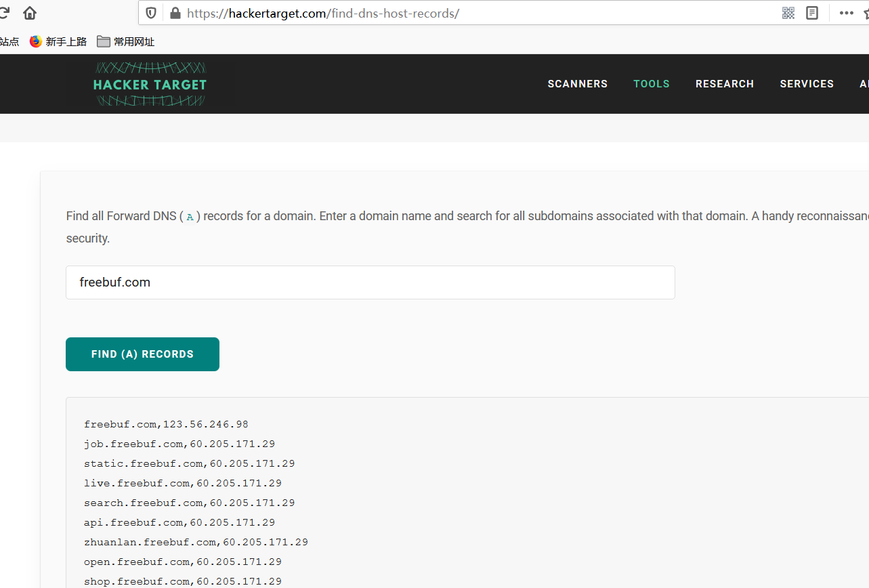Screen dimensions: 869x588
Task: Toggle reader view icon
Action: (812, 13)
